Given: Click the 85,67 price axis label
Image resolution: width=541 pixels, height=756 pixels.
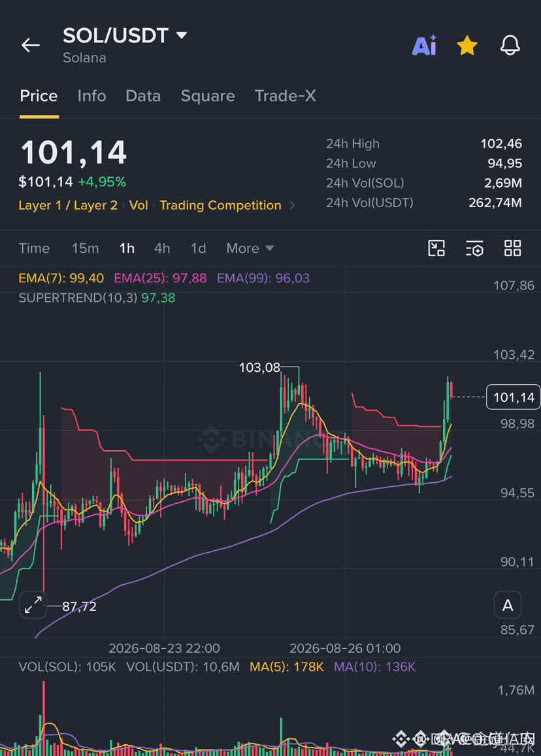Looking at the screenshot, I should click(x=517, y=630).
